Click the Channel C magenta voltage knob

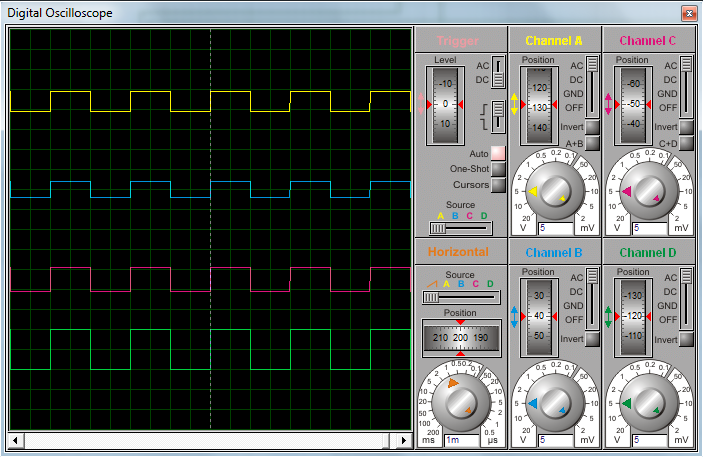click(x=649, y=192)
